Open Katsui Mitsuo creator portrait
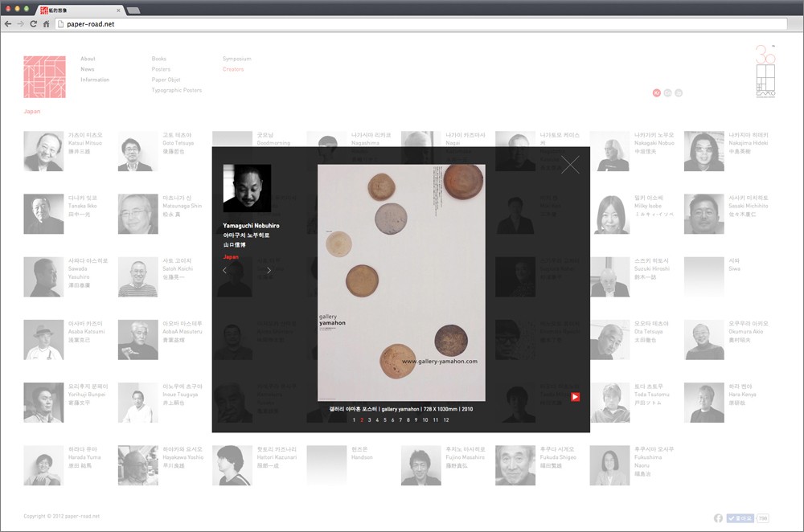Viewport: 804px width, 532px height. tap(43, 151)
